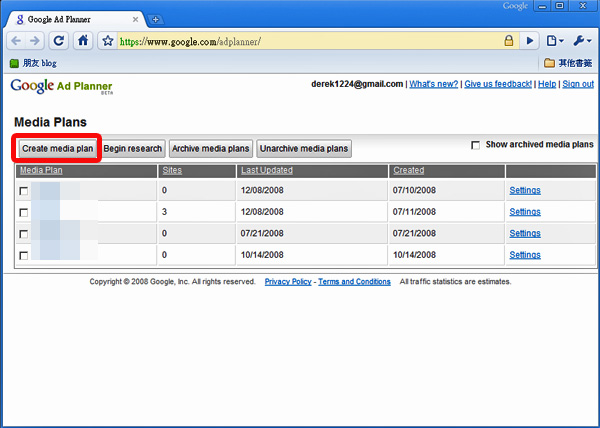Open the page menu dropdown icon
This screenshot has width=600, height=428.
555,41
